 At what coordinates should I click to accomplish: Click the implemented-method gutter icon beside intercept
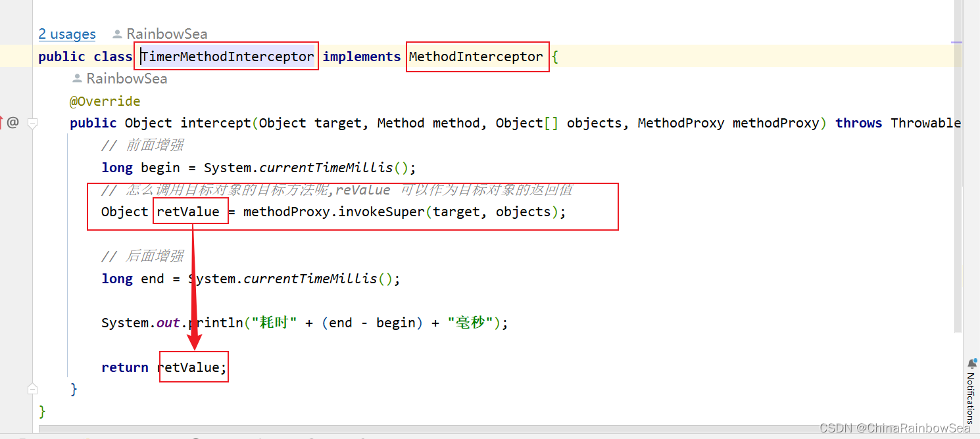[1, 122]
